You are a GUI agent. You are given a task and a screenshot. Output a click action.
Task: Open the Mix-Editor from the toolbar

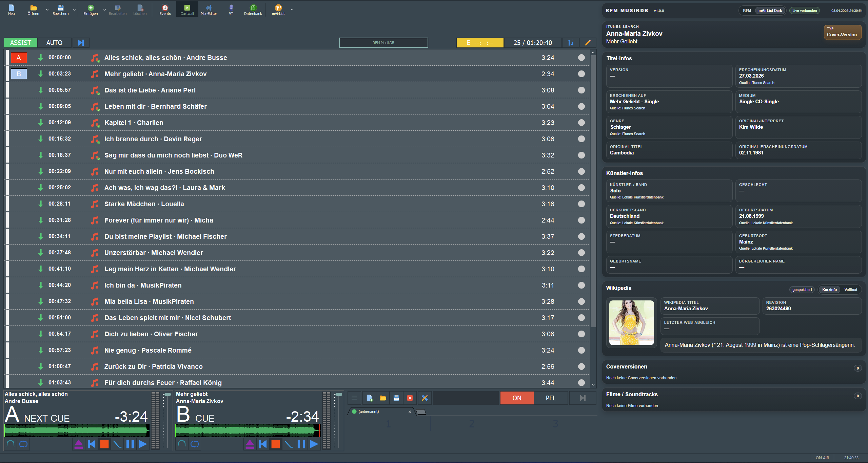(x=209, y=9)
